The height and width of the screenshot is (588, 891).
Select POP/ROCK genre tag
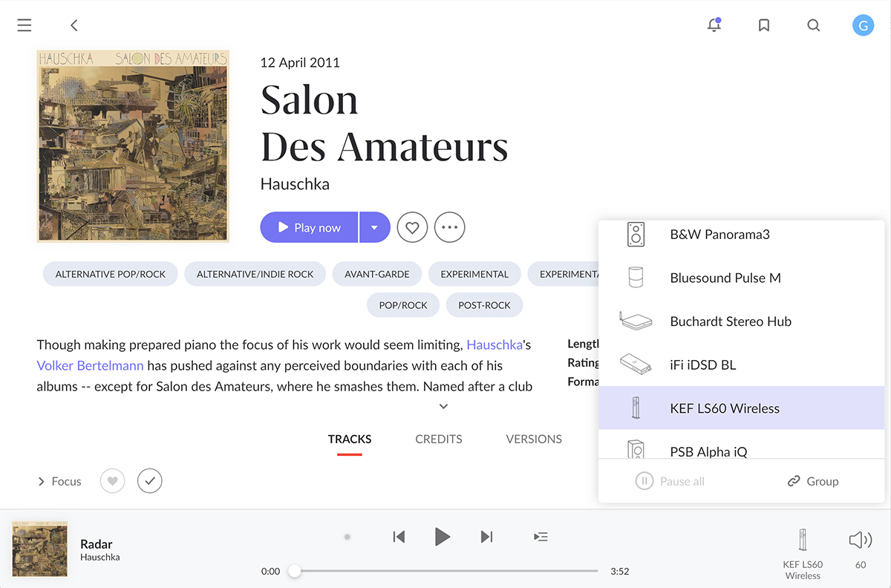(403, 305)
